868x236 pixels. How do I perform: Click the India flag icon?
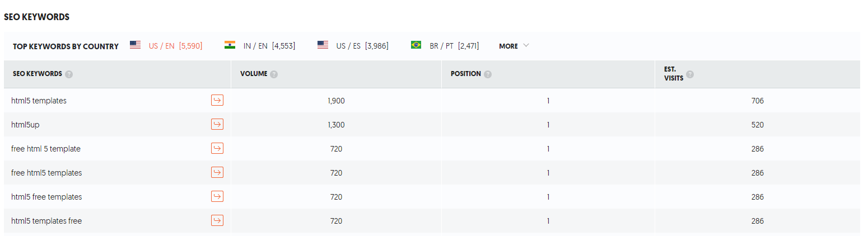point(230,45)
